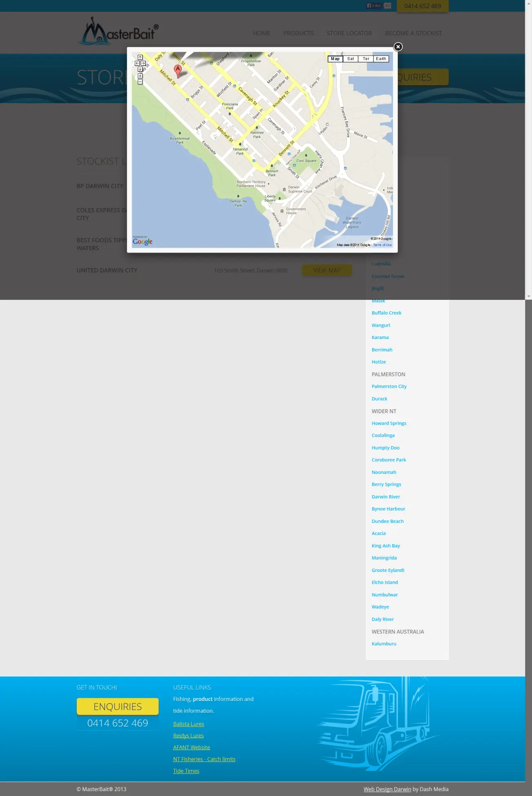Viewport: 532px width, 796px height.
Task: Zoom in on the map with plus icon
Action: click(x=140, y=76)
